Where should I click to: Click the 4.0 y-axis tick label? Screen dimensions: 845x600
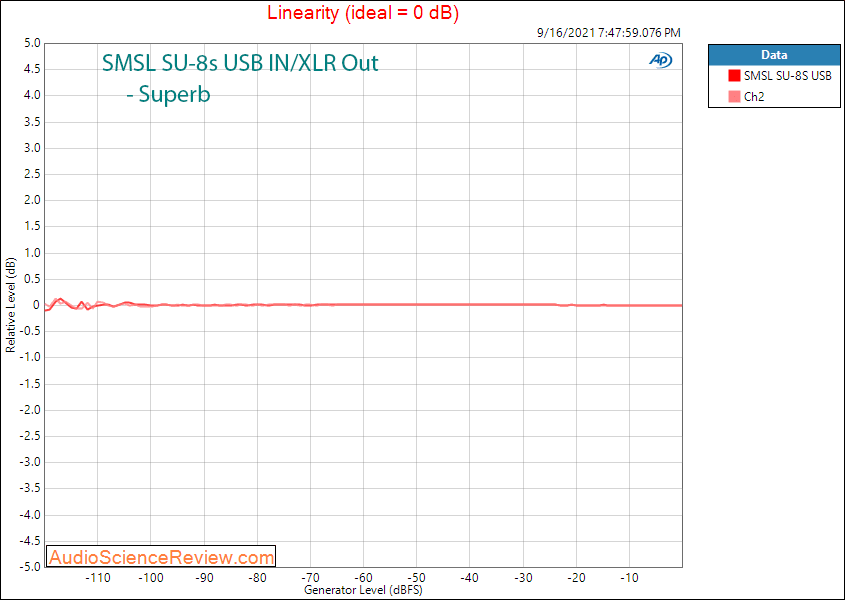[32, 95]
